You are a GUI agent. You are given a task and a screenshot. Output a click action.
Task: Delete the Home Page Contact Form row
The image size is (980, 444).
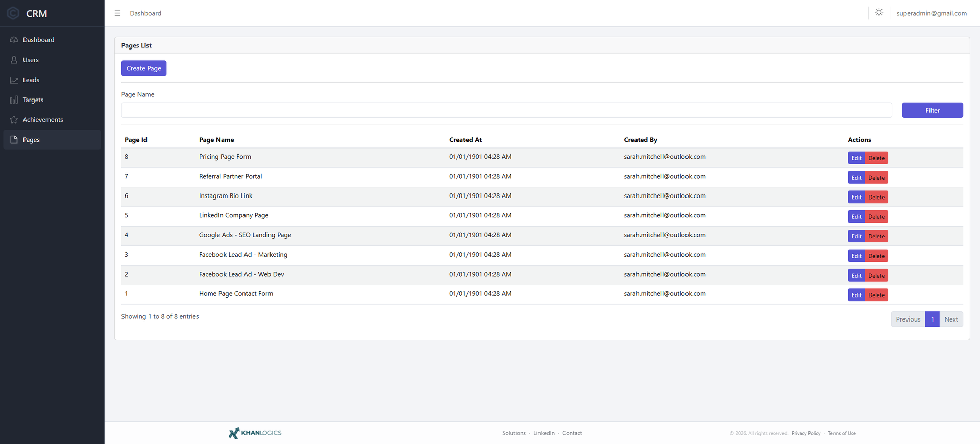pos(876,295)
